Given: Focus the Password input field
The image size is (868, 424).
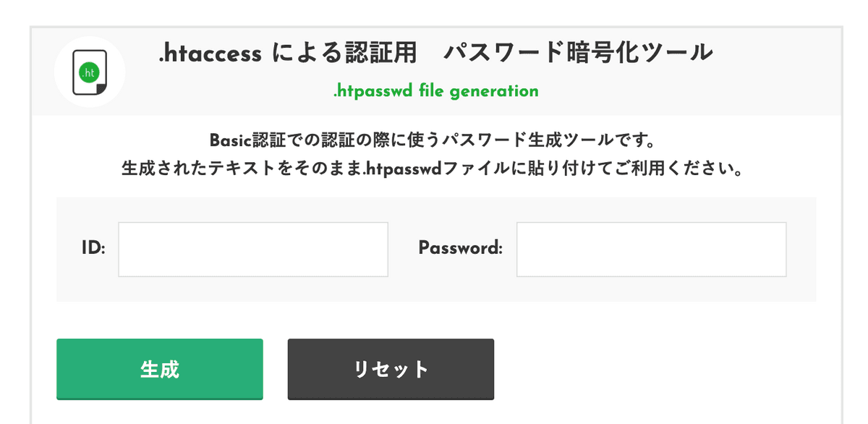Looking at the screenshot, I should [651, 249].
